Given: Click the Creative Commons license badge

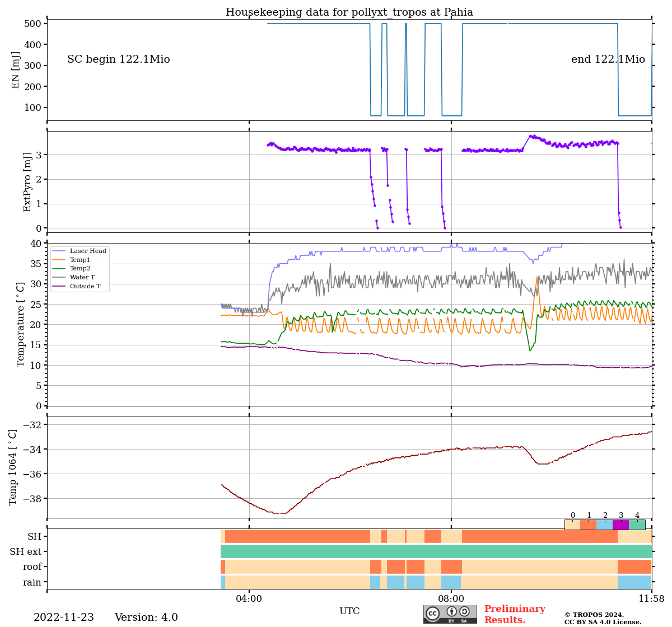Looking at the screenshot, I should coord(450,614).
